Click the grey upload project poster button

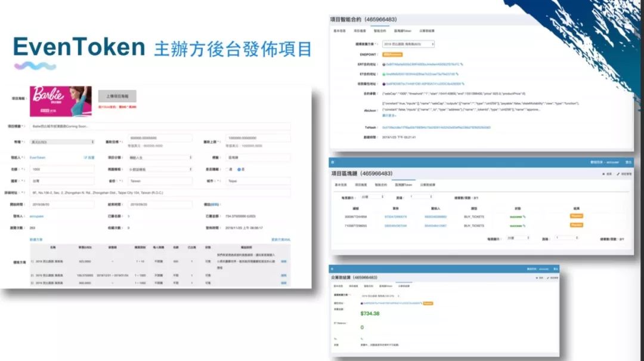(x=117, y=96)
